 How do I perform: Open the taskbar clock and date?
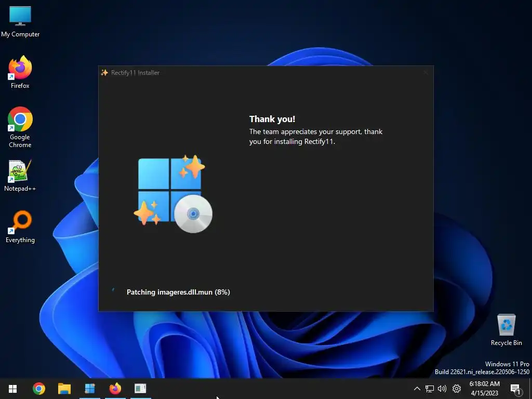485,389
